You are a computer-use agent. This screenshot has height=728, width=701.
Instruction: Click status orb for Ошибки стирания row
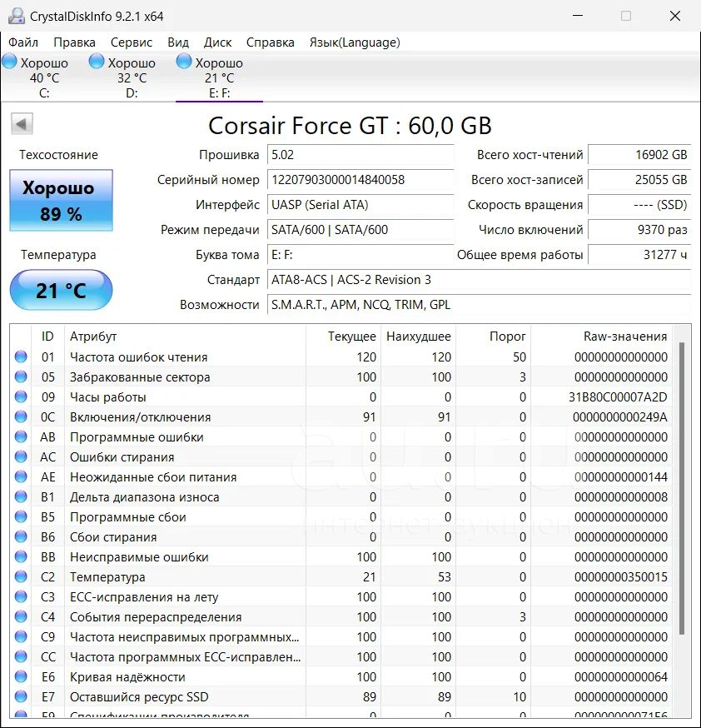[x=21, y=456]
